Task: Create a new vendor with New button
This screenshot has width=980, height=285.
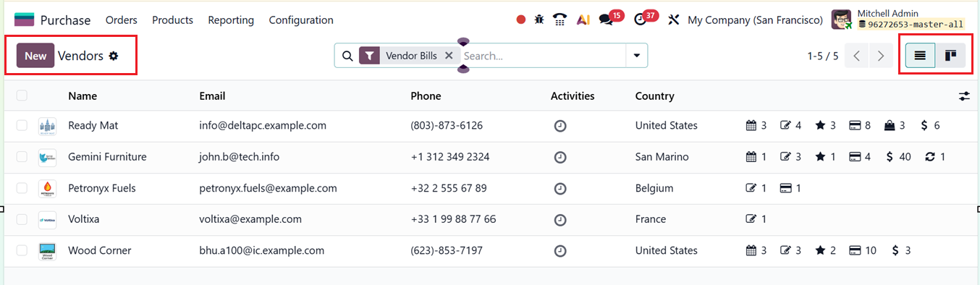Action: tap(35, 56)
